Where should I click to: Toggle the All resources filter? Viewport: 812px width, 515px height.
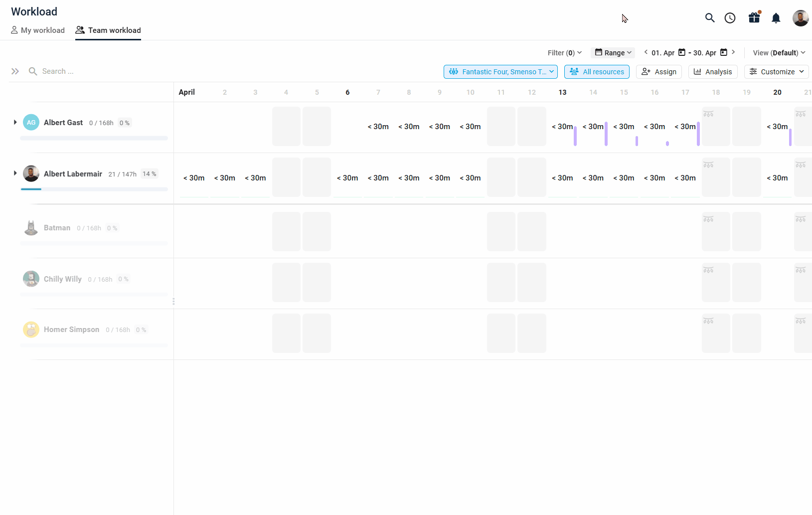[597, 72]
